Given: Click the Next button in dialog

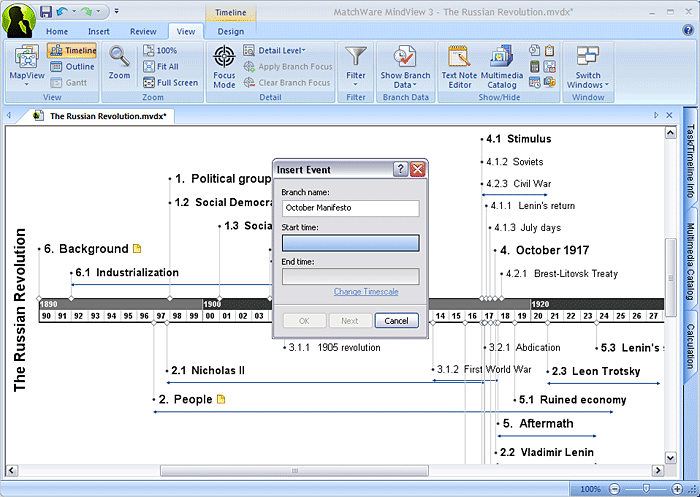Looking at the screenshot, I should [350, 321].
